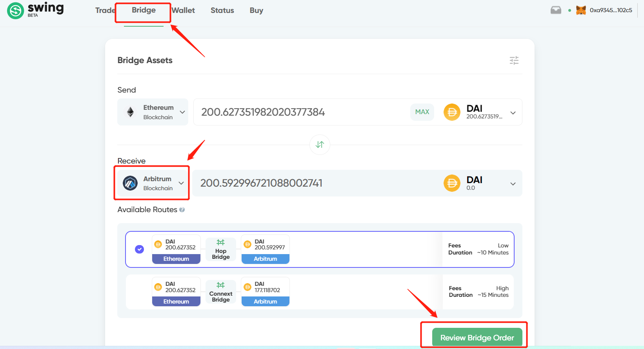Click the Hop Bridge icon
The image size is (644, 349).
221,242
